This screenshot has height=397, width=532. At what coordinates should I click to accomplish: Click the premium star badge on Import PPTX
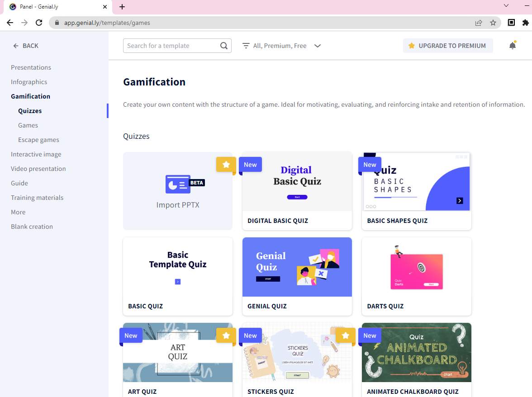tap(226, 165)
